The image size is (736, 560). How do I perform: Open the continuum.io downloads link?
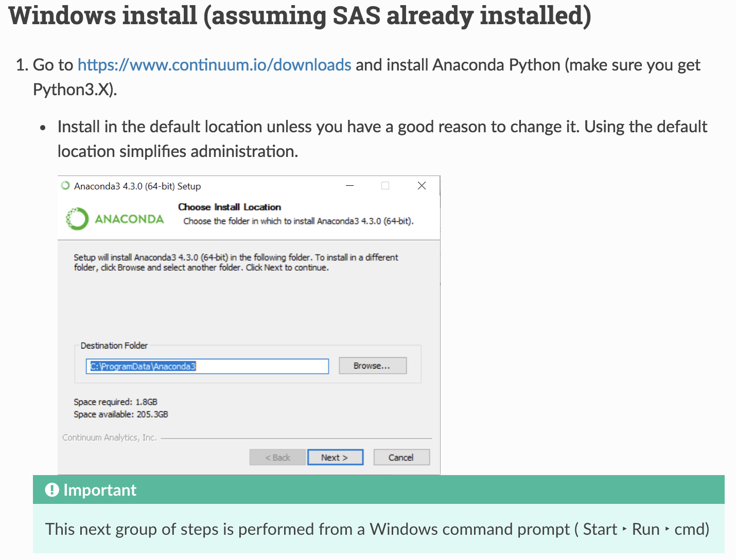(214, 65)
